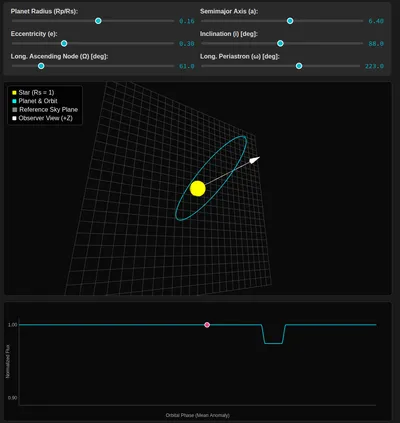Screen dimensions: 400x423
Task: Click the 'Inclination (i) [deg]:' label
Action: (x=229, y=34)
